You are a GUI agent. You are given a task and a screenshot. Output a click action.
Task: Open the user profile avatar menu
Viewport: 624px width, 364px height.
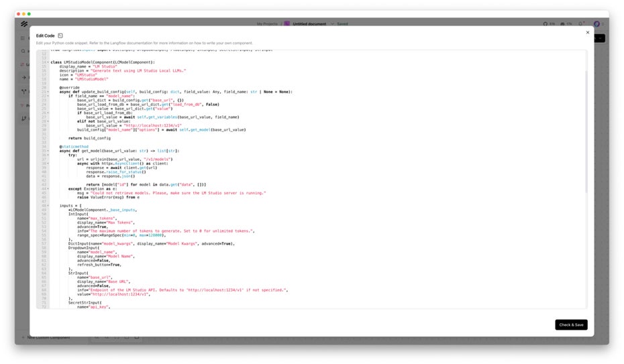[596, 24]
